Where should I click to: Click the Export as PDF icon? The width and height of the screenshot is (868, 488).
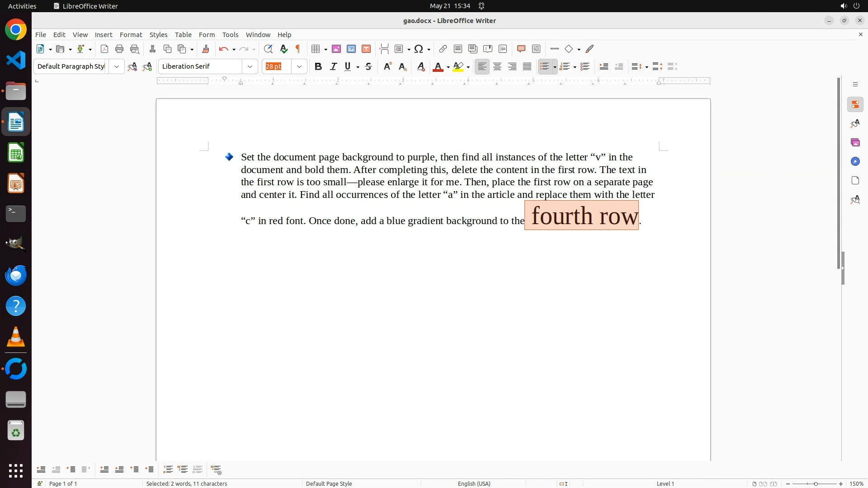click(x=104, y=49)
